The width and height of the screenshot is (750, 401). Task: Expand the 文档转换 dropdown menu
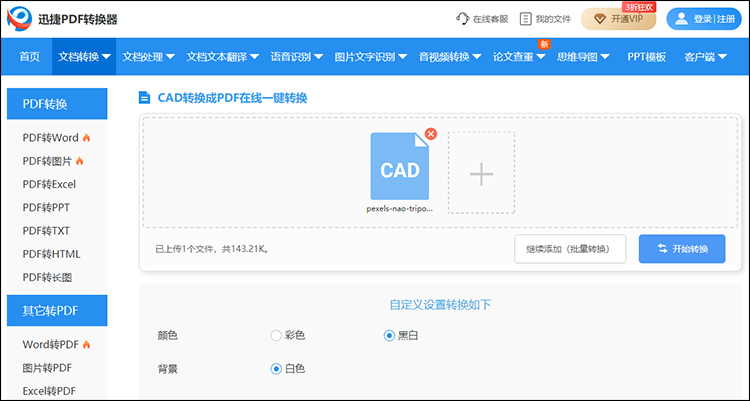85,57
